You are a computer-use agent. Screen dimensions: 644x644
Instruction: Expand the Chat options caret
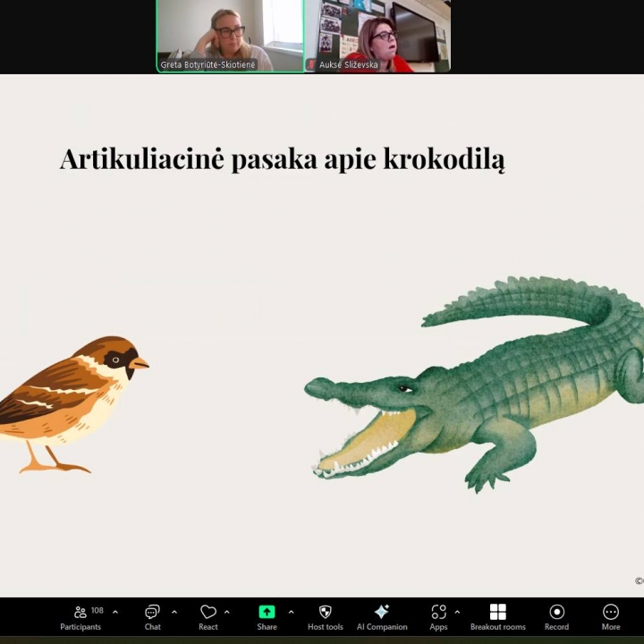click(174, 612)
